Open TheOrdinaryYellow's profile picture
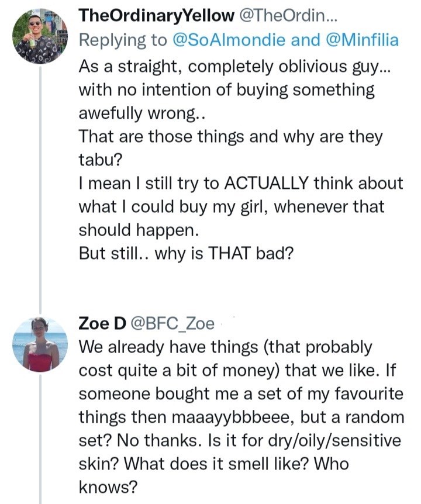 tap(40, 36)
